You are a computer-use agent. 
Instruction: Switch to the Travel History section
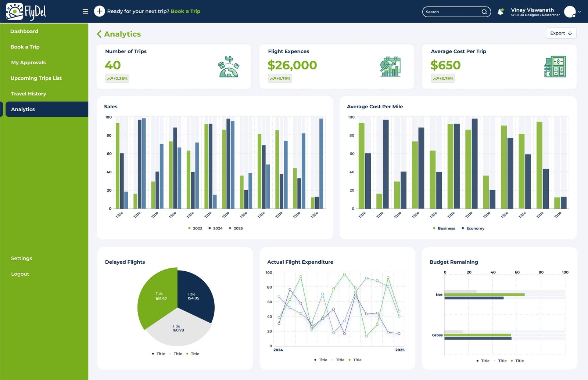28,94
